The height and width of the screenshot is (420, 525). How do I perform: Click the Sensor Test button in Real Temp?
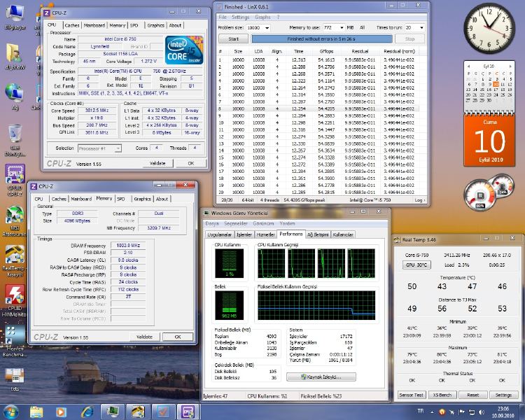[x=411, y=395]
